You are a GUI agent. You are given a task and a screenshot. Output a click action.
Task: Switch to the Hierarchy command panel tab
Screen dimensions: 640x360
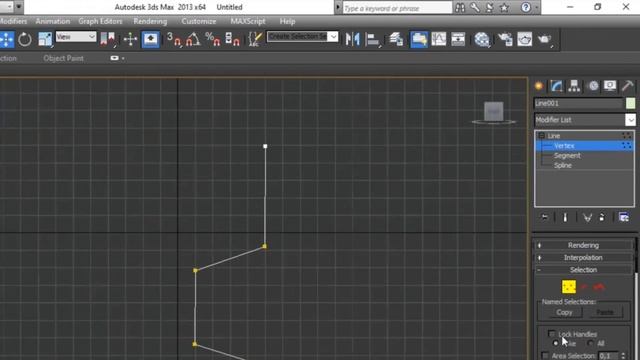coord(574,86)
